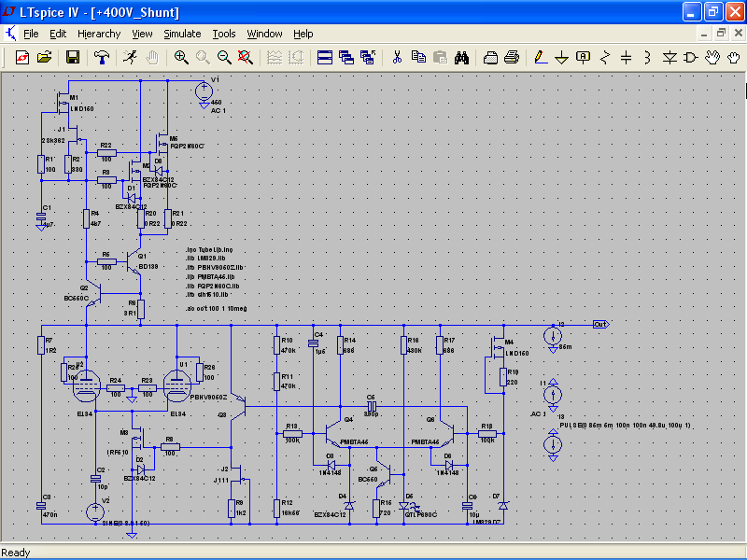The height and width of the screenshot is (560, 747).
Task: Open the Hierarchy menu
Action: (x=99, y=34)
